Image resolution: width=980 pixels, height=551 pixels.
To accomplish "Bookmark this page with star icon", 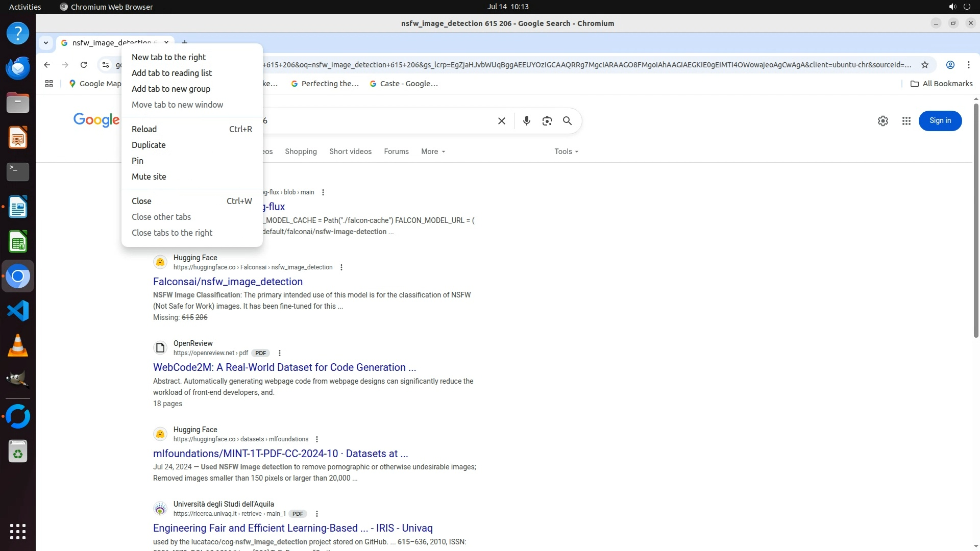I will coord(924,65).
